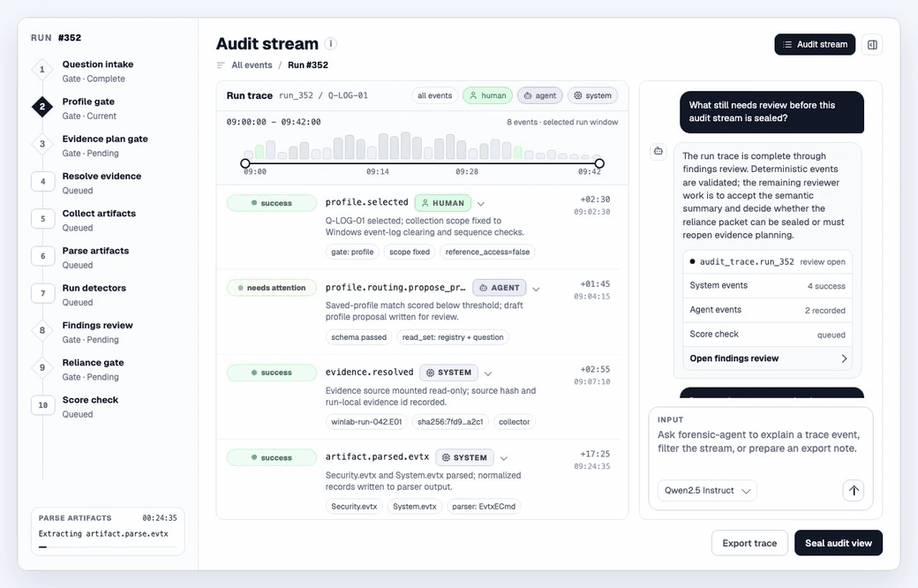The height and width of the screenshot is (588, 918).
Task: Click the gate: profile tag
Action: point(352,252)
